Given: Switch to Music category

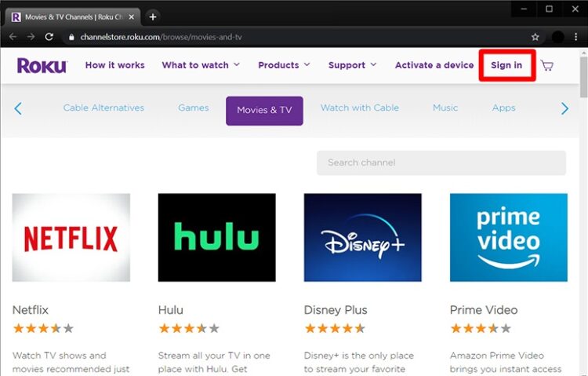Looking at the screenshot, I should (445, 108).
